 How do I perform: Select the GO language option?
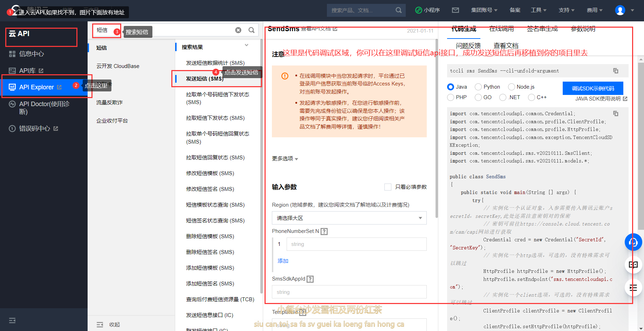pyautogui.click(x=478, y=97)
